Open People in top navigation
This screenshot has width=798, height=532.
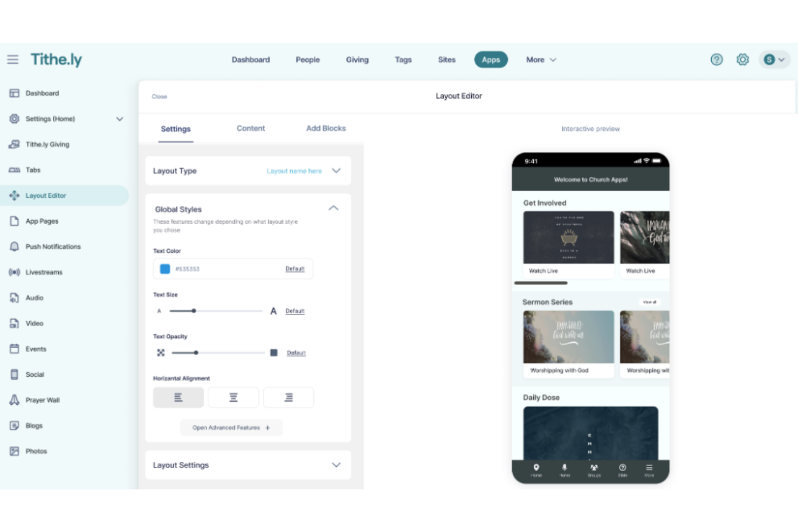[307, 60]
